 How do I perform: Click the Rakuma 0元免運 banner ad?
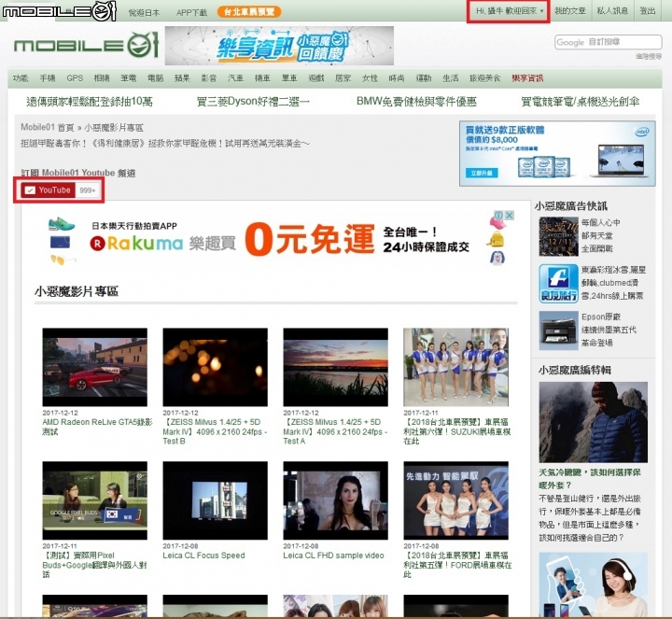[x=281, y=240]
